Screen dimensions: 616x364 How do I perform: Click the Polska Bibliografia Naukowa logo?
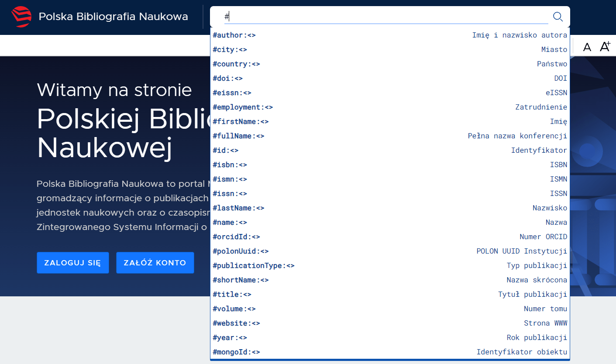[21, 17]
